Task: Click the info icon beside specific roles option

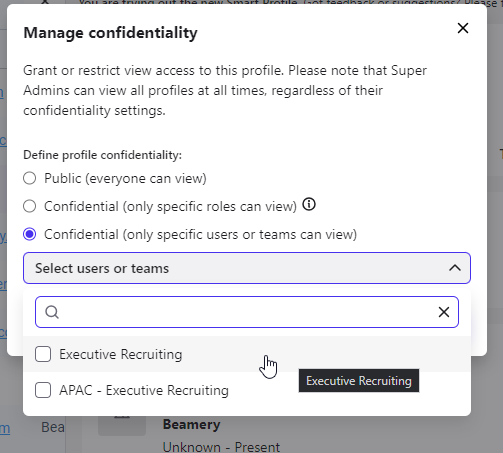Action: pos(309,204)
